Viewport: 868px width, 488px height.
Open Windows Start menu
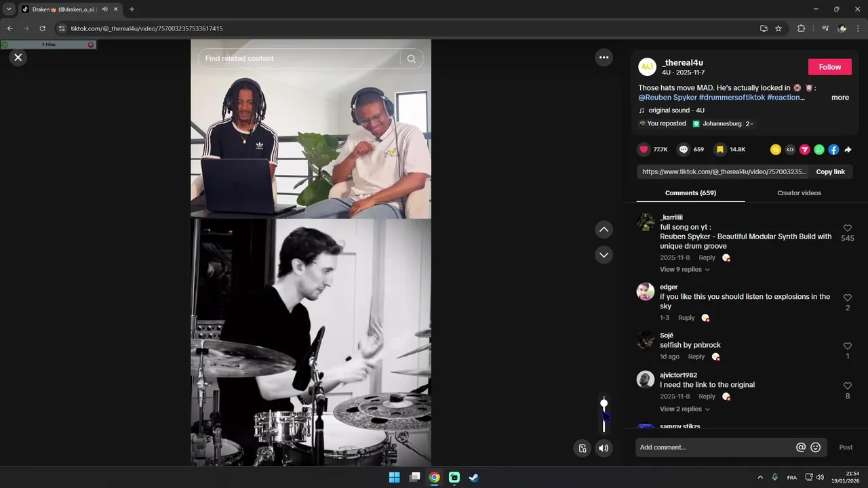394,477
